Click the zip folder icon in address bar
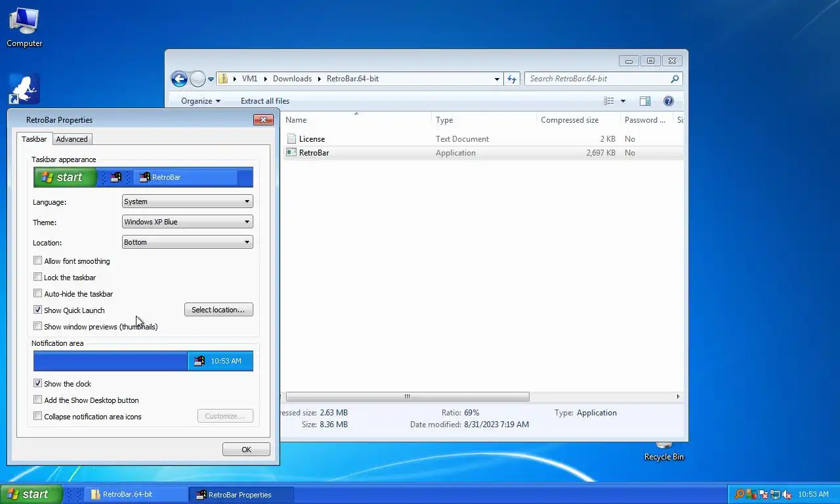The image size is (840, 504). (222, 79)
